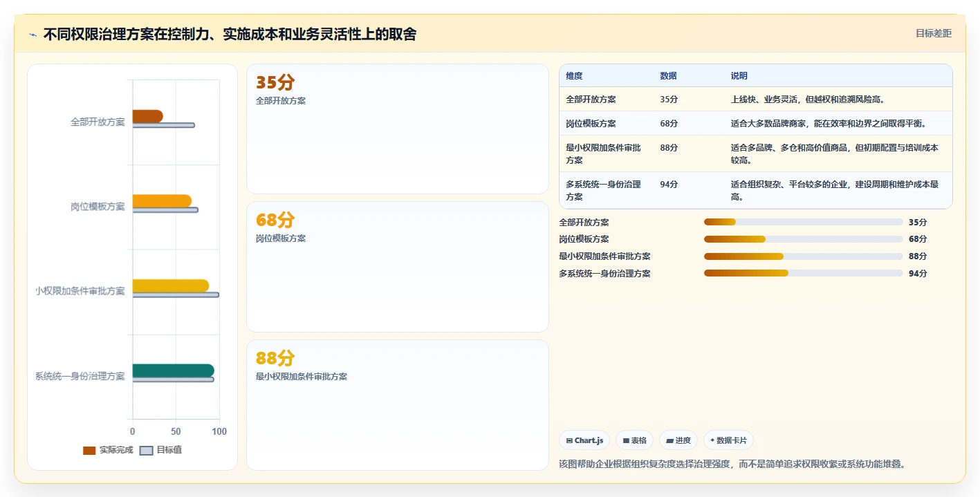980x497 pixels.
Task: Click the description starting 上线快、业务灵活
Action: (x=808, y=100)
